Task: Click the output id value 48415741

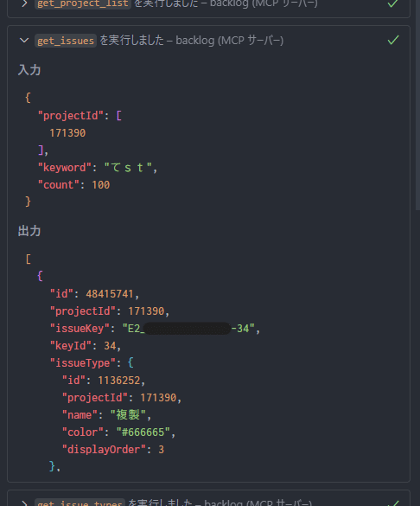Action: [110, 294]
